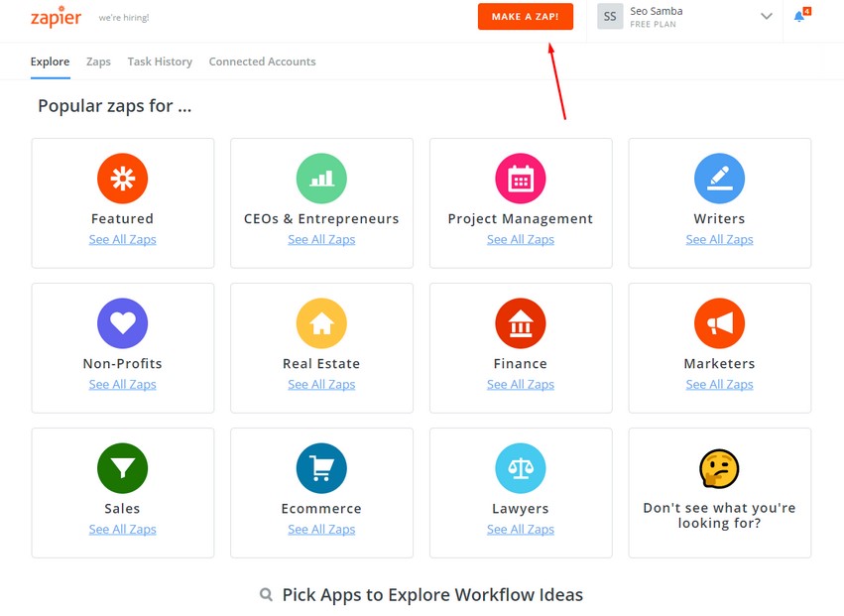The height and width of the screenshot is (616, 844).
Task: Select the Finance bank icon
Action: pyautogui.click(x=521, y=323)
